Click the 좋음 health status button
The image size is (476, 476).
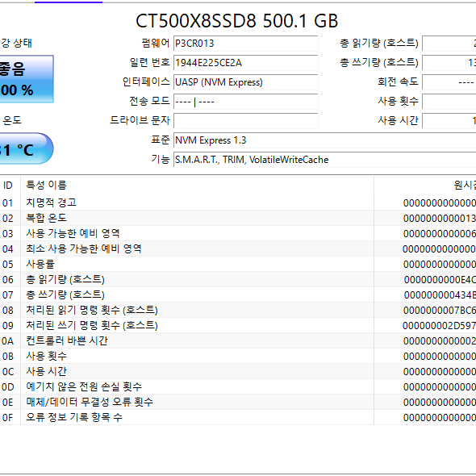[x=27, y=79]
